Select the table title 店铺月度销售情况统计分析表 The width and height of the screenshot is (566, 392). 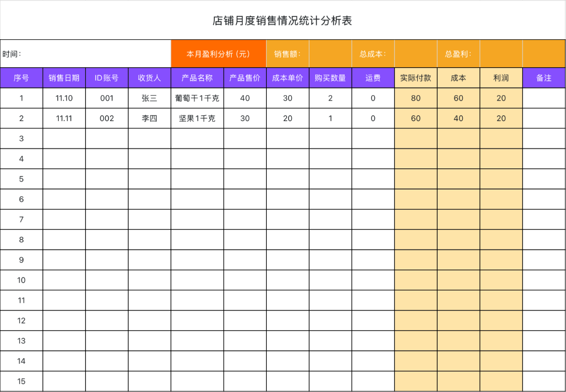tap(283, 20)
